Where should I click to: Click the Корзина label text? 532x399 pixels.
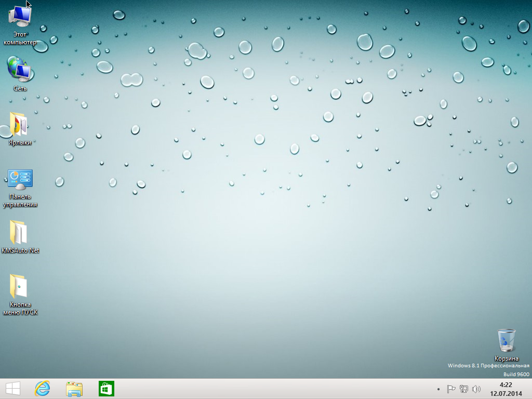[x=506, y=358]
